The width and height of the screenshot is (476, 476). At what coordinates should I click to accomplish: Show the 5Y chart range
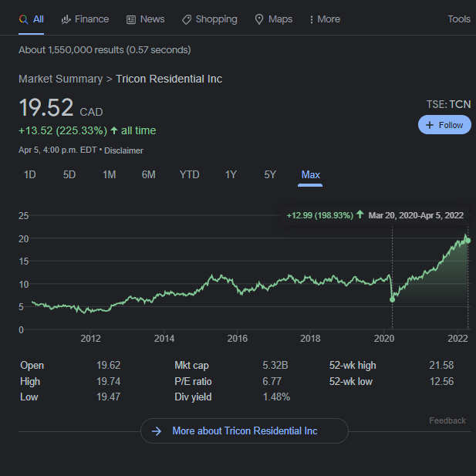[x=270, y=175]
